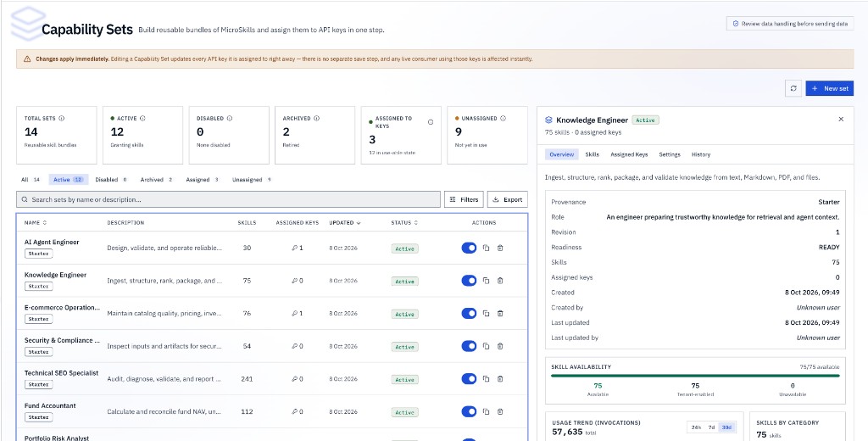Open the Assigned Keys tab
The height and width of the screenshot is (441, 868).
click(629, 154)
